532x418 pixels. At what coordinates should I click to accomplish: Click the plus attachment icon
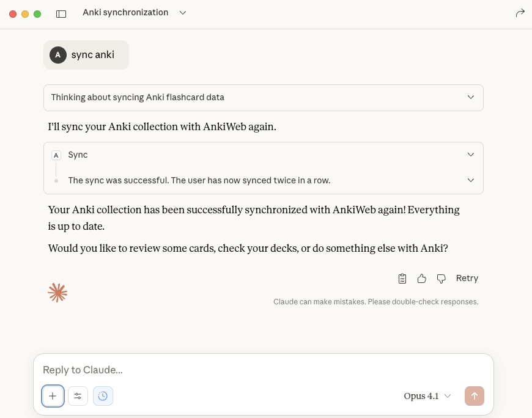[x=53, y=396]
